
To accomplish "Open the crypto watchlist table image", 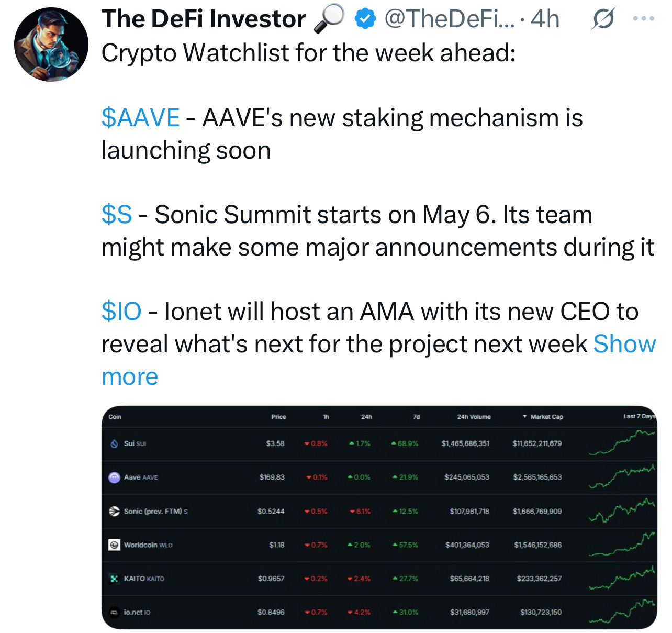I will (379, 517).
